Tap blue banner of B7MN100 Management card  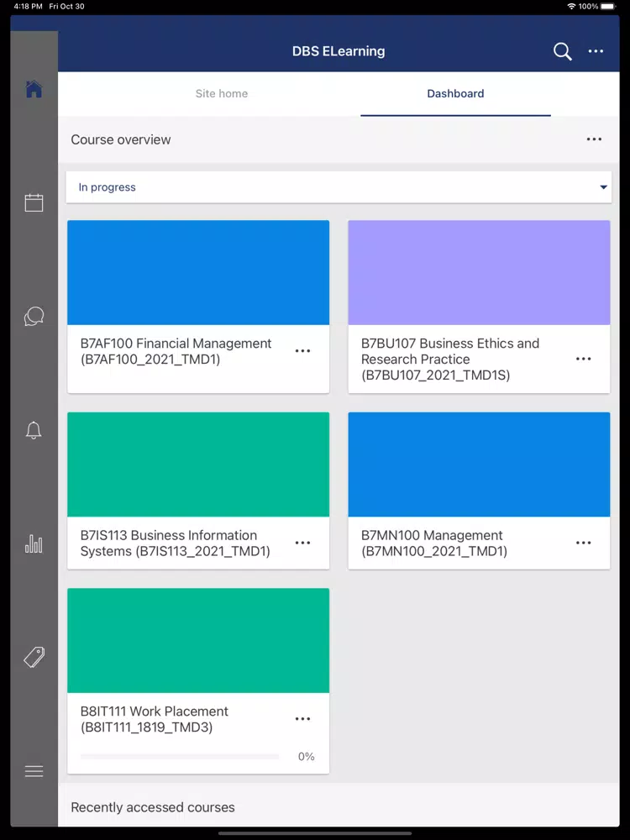click(x=479, y=464)
